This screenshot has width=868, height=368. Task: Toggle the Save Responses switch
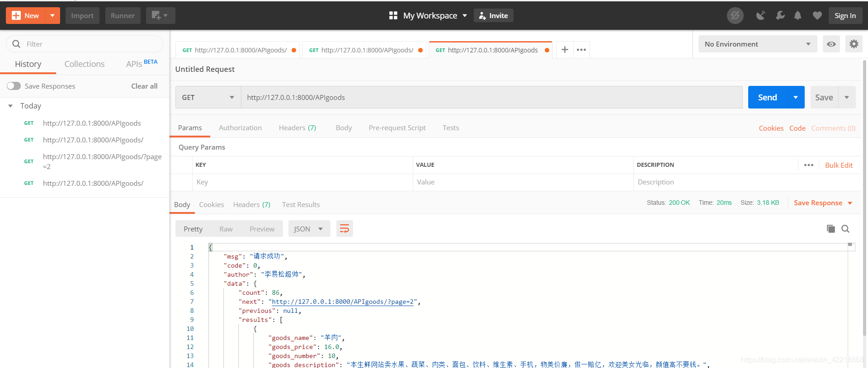pyautogui.click(x=14, y=86)
